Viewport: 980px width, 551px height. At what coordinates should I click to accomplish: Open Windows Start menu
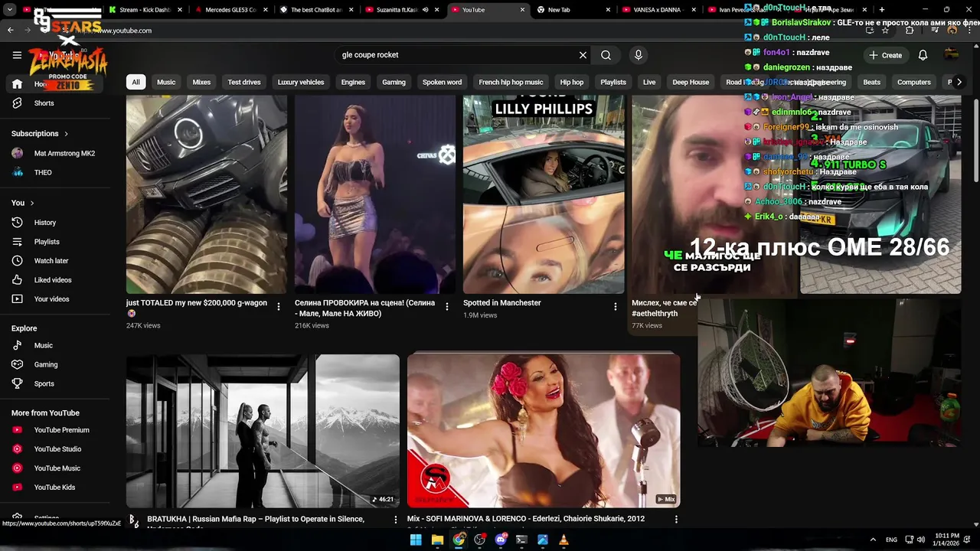[416, 540]
